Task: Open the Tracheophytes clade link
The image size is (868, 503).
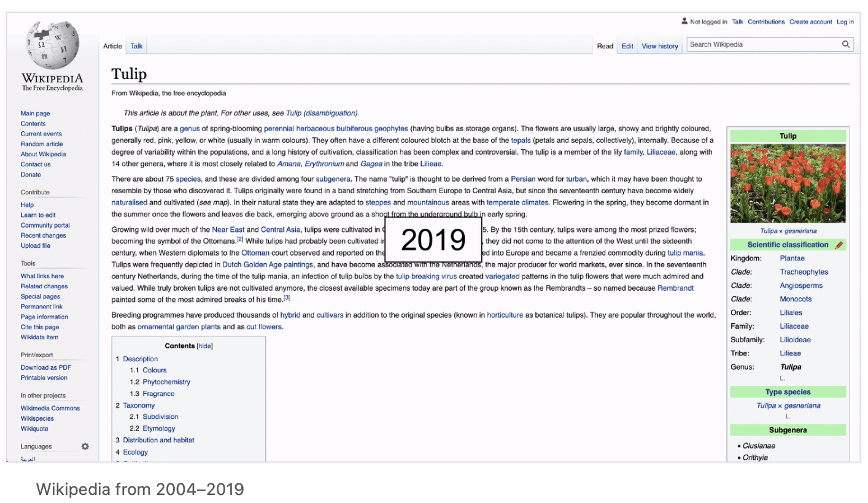Action: tap(804, 272)
